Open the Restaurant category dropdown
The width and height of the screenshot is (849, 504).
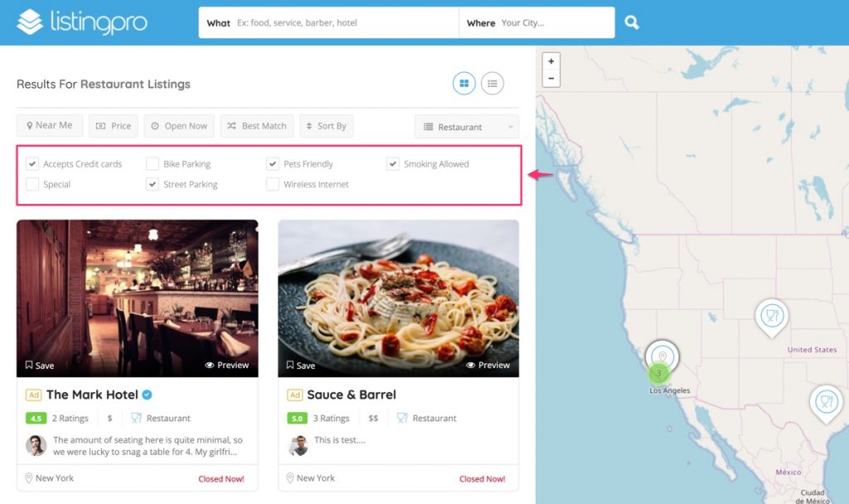coord(466,127)
